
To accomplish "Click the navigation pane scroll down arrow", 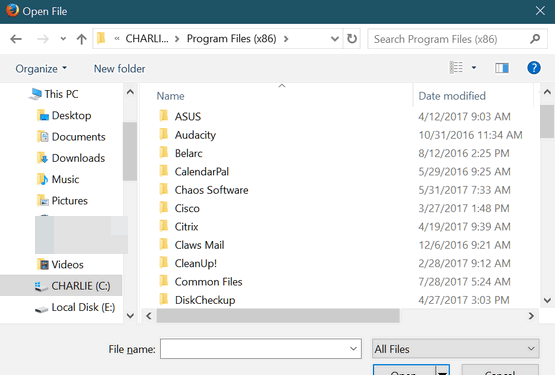I will coord(130,316).
